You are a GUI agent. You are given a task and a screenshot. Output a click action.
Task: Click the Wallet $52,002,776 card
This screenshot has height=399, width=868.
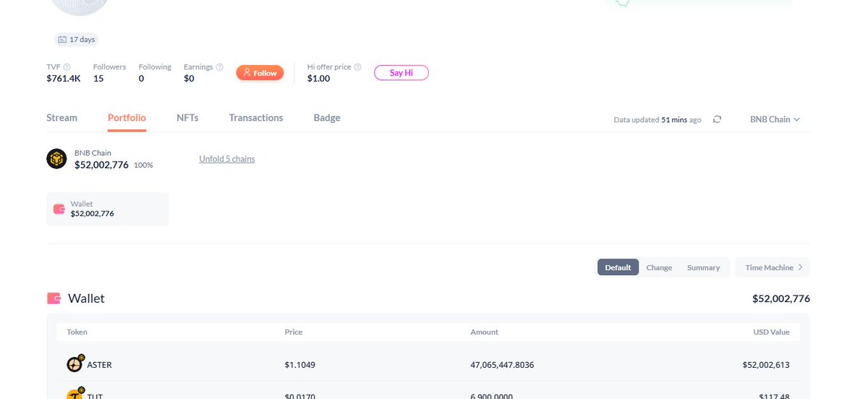(x=107, y=209)
